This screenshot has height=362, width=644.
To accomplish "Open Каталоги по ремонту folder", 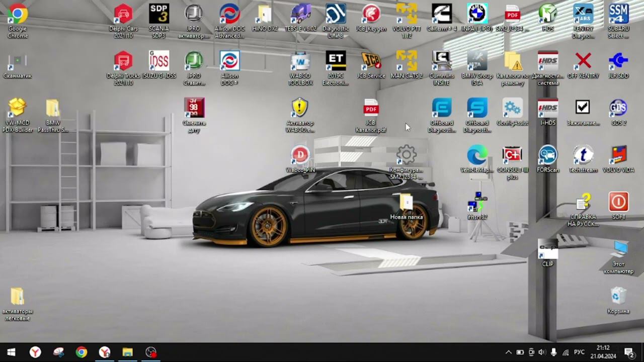I will click(x=512, y=68).
